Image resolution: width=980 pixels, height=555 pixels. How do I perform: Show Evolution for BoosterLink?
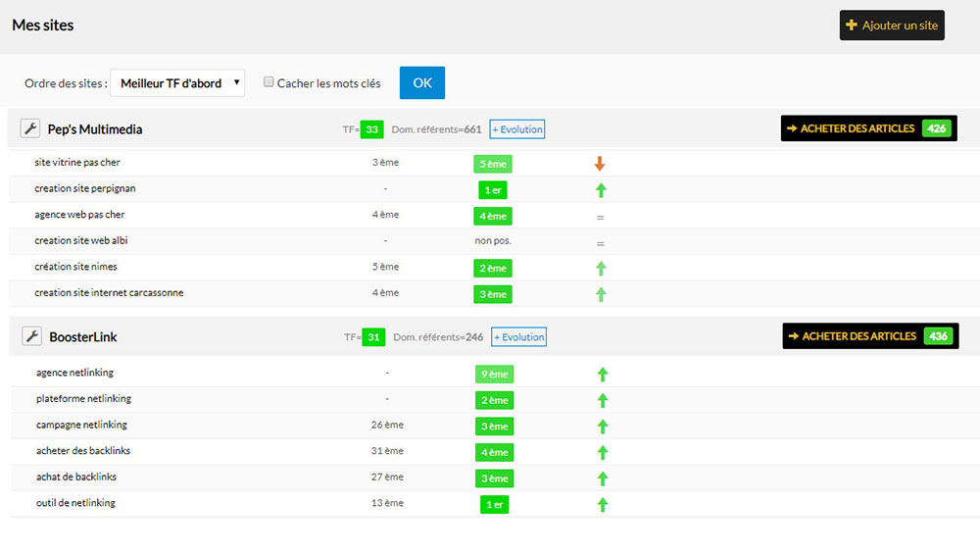point(518,336)
